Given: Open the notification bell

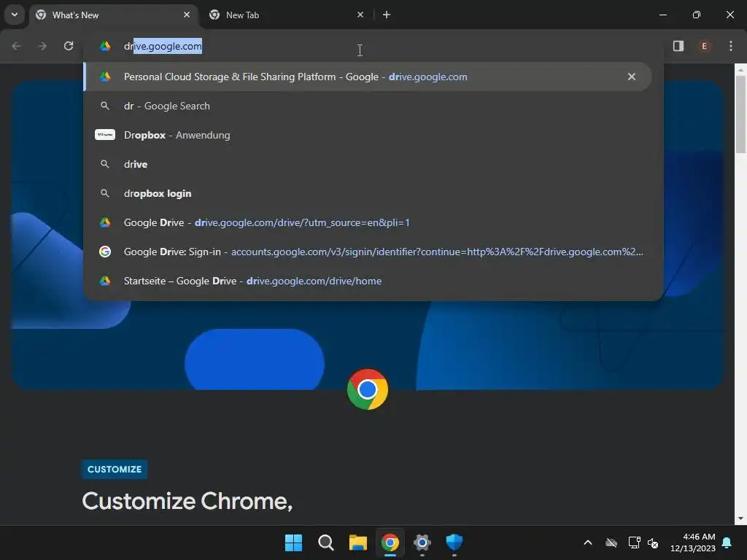Looking at the screenshot, I should click(x=727, y=542).
